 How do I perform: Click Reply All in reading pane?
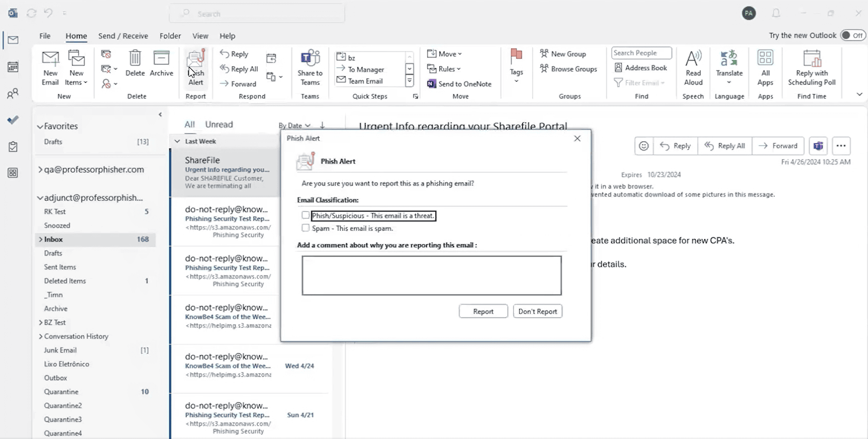pyautogui.click(x=724, y=146)
